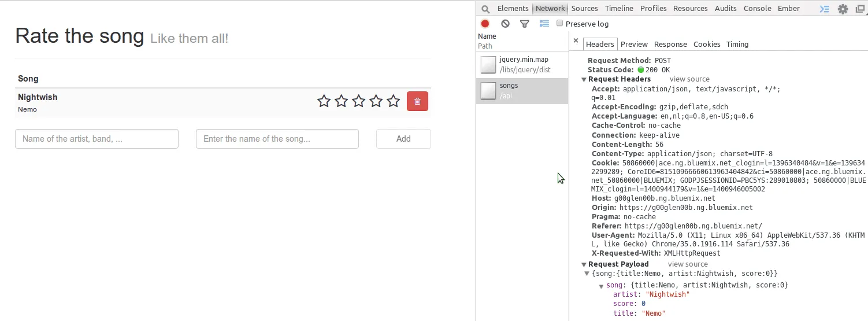Image resolution: width=868 pixels, height=321 pixels.
Task: Delete the Nightwish song with trash button
Action: pos(417,101)
